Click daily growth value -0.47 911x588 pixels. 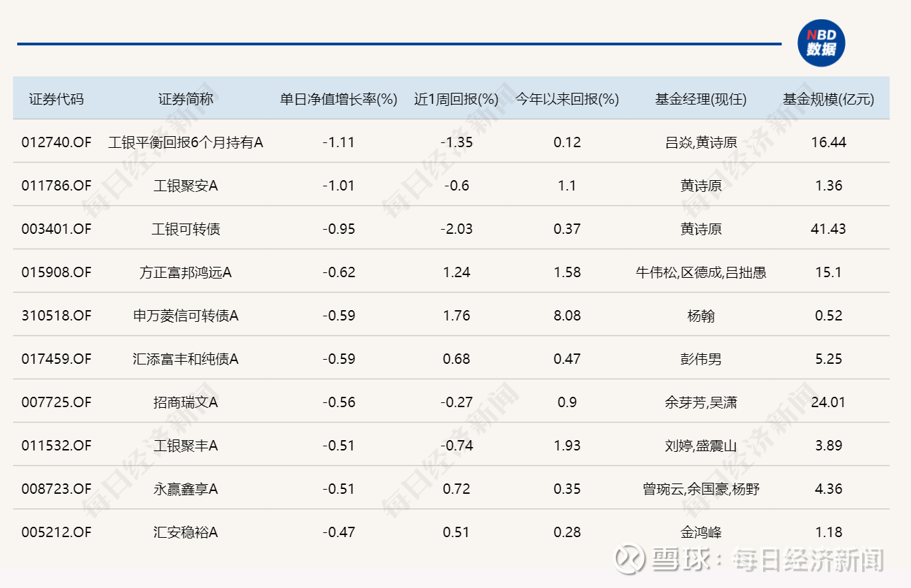(339, 532)
